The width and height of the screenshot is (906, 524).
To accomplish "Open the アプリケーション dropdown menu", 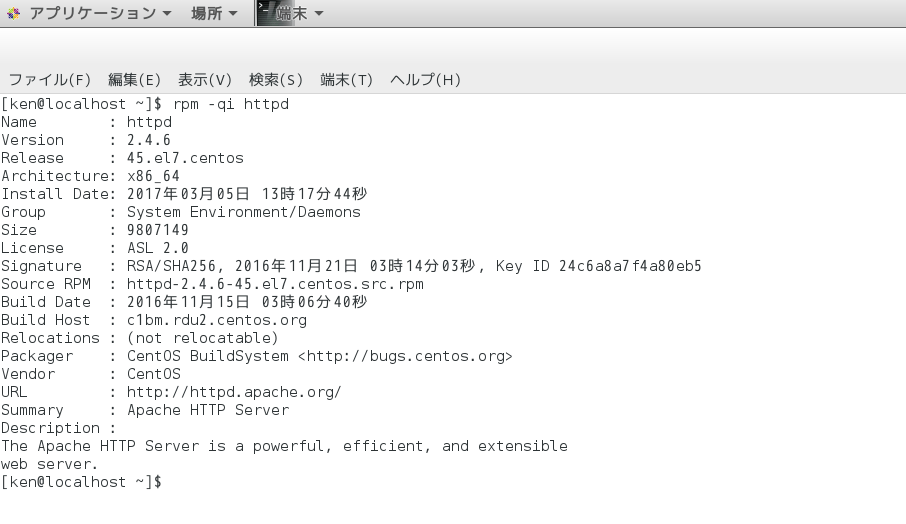I will [100, 13].
